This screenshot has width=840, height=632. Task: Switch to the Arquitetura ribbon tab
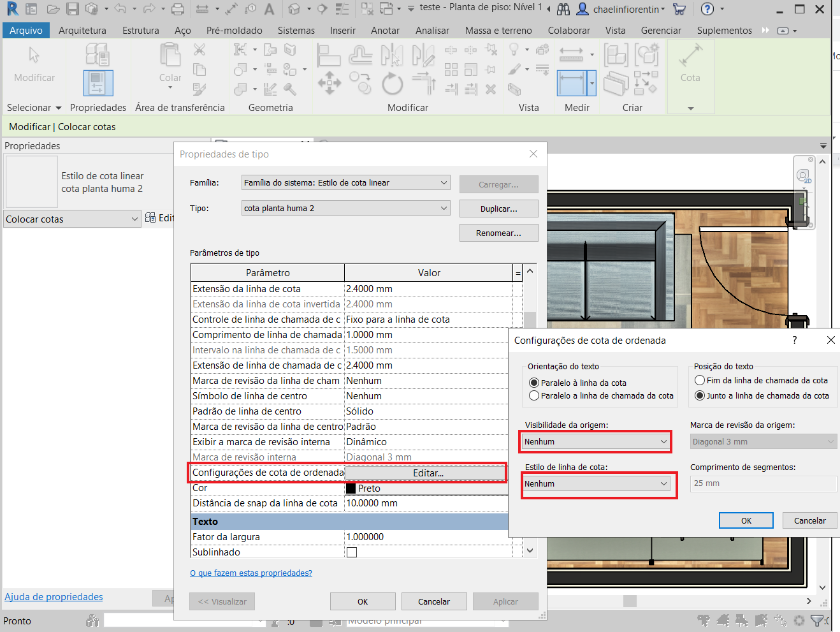pyautogui.click(x=82, y=30)
